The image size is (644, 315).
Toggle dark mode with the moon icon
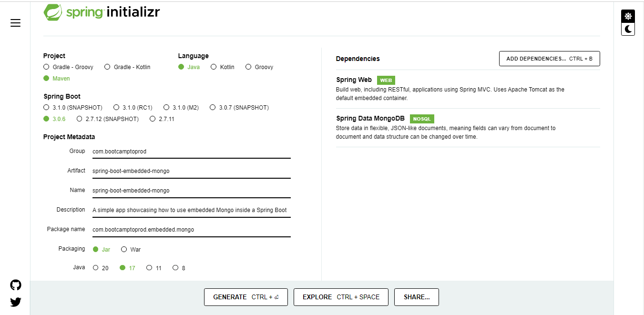pyautogui.click(x=628, y=29)
